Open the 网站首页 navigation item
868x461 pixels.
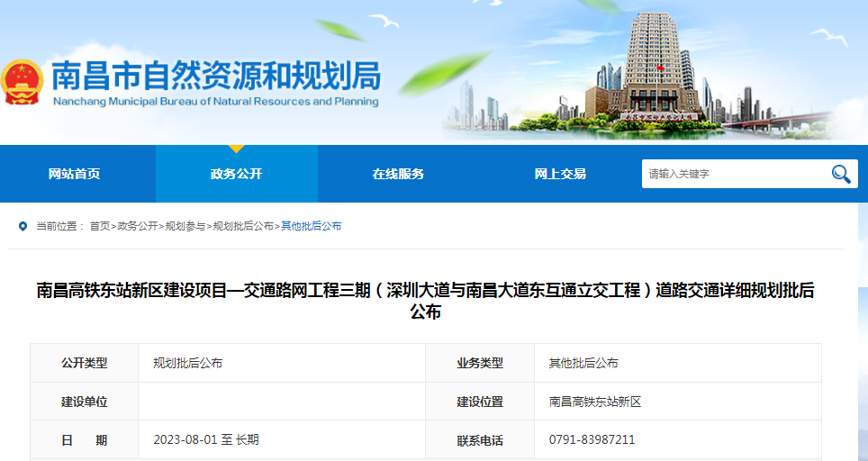point(74,174)
